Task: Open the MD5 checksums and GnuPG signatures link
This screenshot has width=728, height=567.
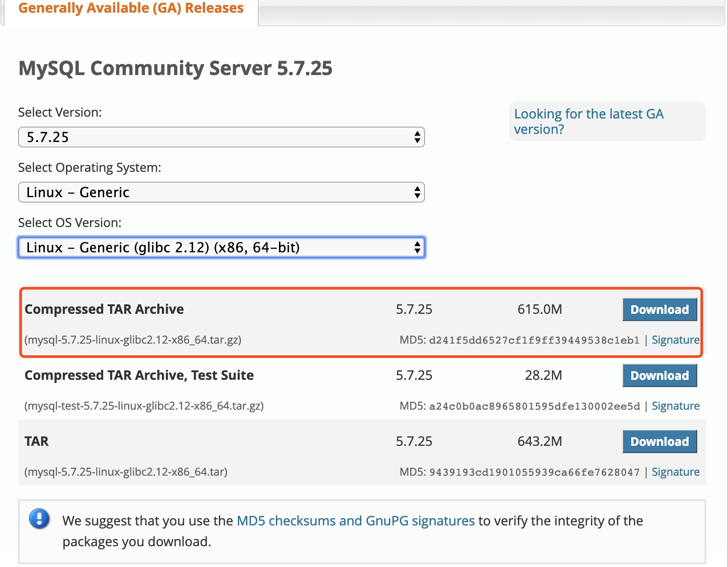Action: click(356, 521)
